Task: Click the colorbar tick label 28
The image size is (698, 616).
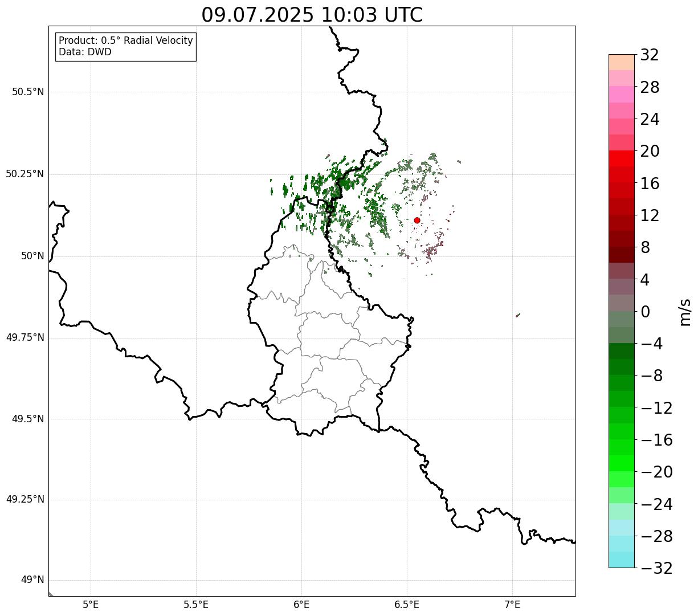Action: click(x=650, y=88)
